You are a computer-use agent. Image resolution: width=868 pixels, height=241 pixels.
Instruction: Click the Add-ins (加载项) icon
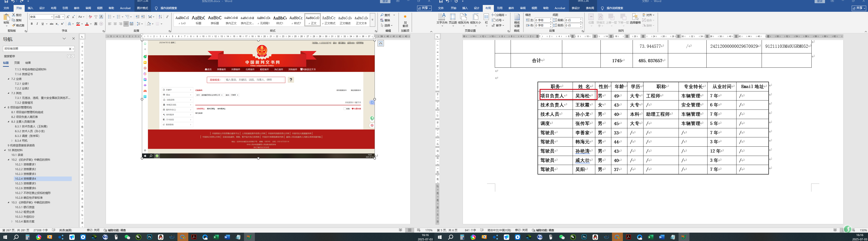[405, 17]
